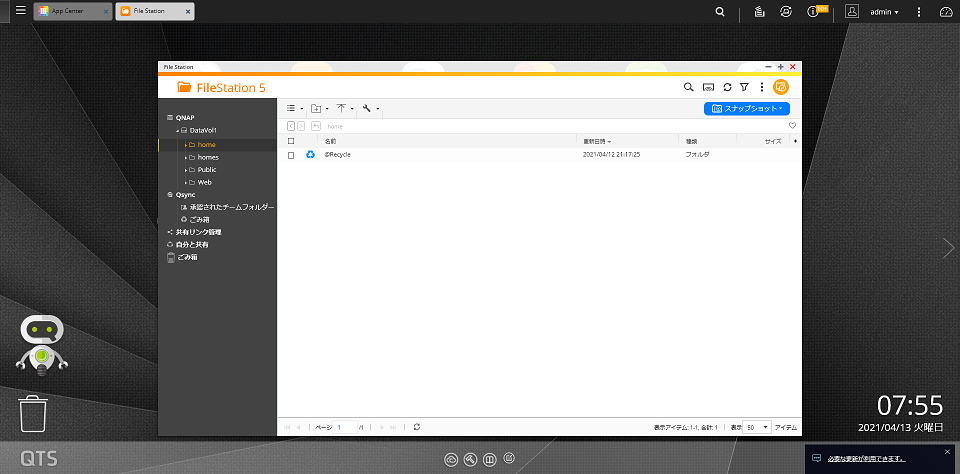
Task: Open background tasks icon in top bar
Action: pyautogui.click(x=759, y=12)
